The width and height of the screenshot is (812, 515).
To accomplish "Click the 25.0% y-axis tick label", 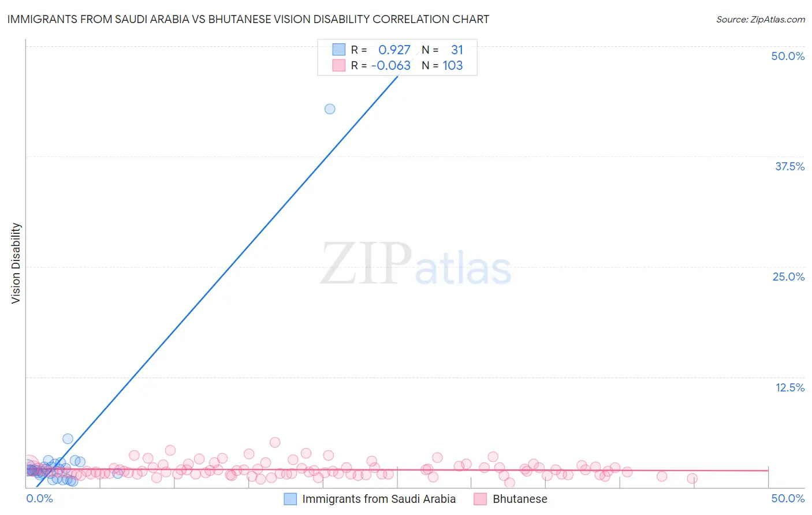I will 788,277.
